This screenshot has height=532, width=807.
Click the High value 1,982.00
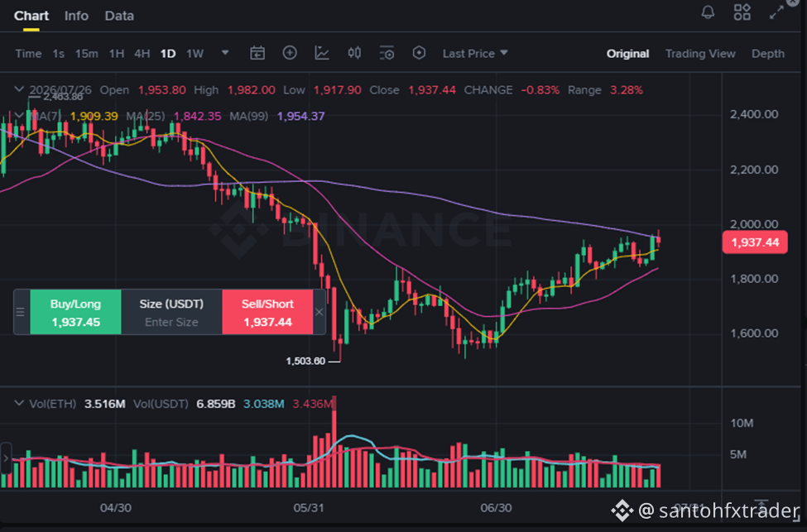coord(251,90)
